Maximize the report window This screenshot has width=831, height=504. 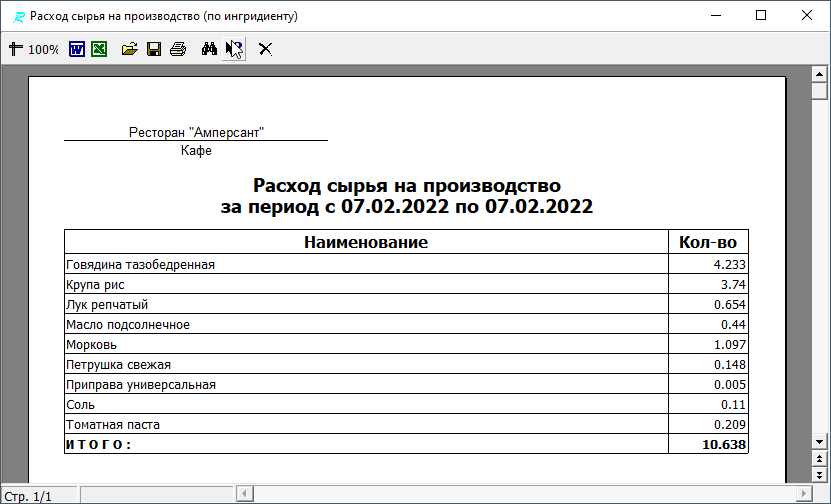[x=761, y=16]
